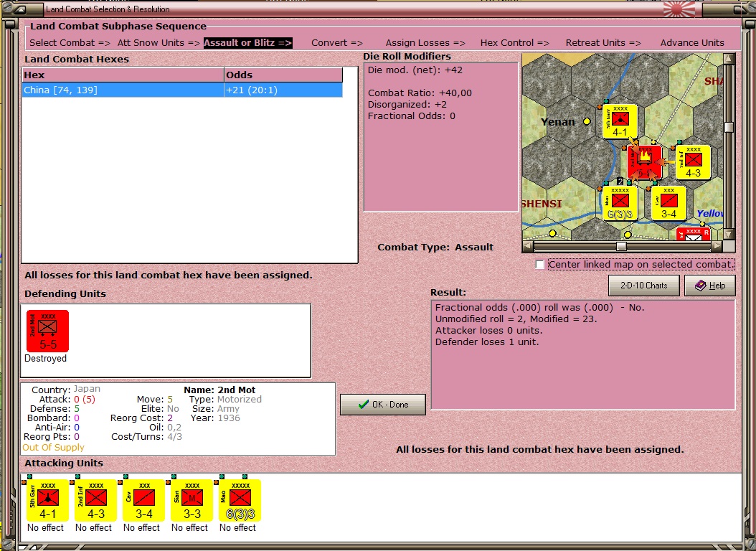This screenshot has width=756, height=551.
Task: Click the Out Of Supply status text
Action: point(54,448)
